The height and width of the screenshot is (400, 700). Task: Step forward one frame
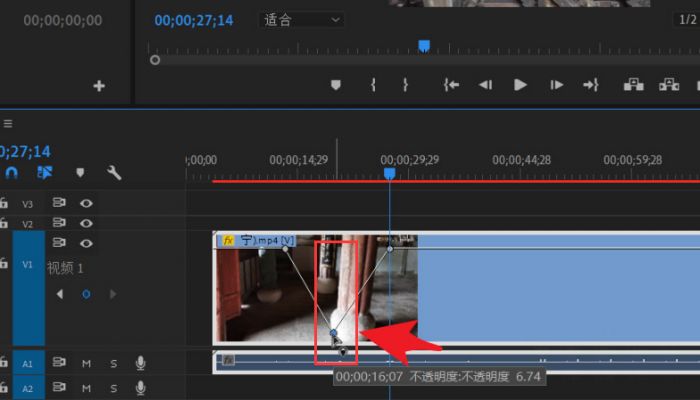coord(556,86)
